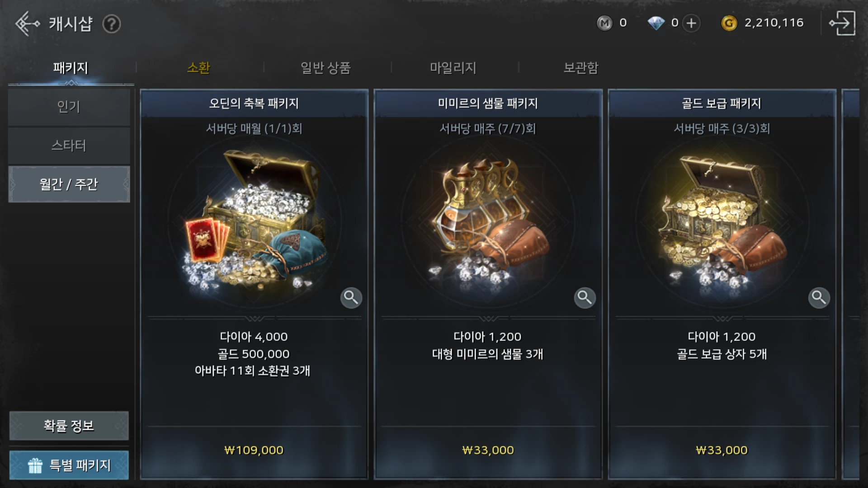868x488 pixels.
Task: Buy 오딘의 축복 패키지 for ₩109,000
Action: tap(254, 450)
